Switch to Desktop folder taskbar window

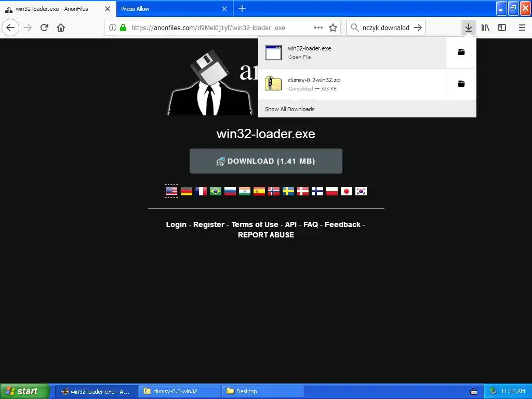[x=262, y=391]
